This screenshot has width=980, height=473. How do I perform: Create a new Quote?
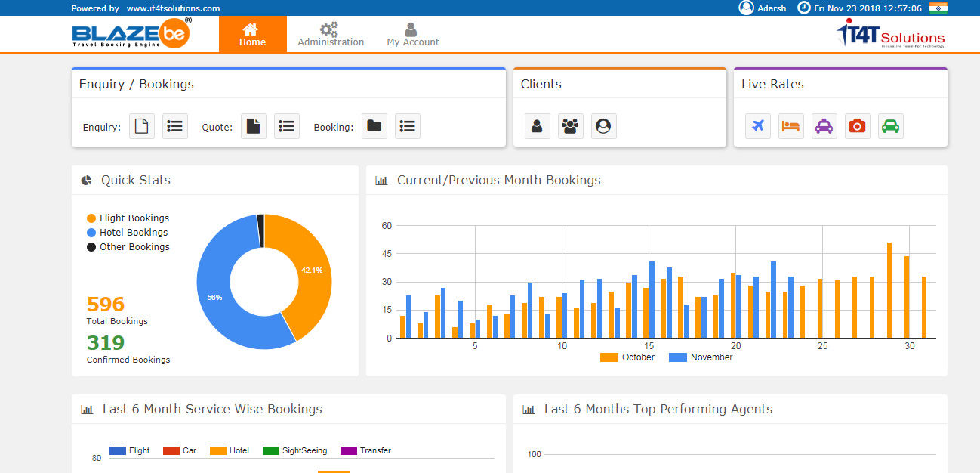tap(254, 127)
